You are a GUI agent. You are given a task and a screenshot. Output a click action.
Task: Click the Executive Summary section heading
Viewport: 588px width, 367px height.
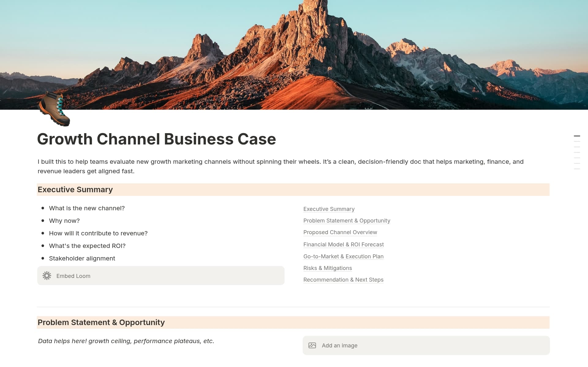[75, 189]
